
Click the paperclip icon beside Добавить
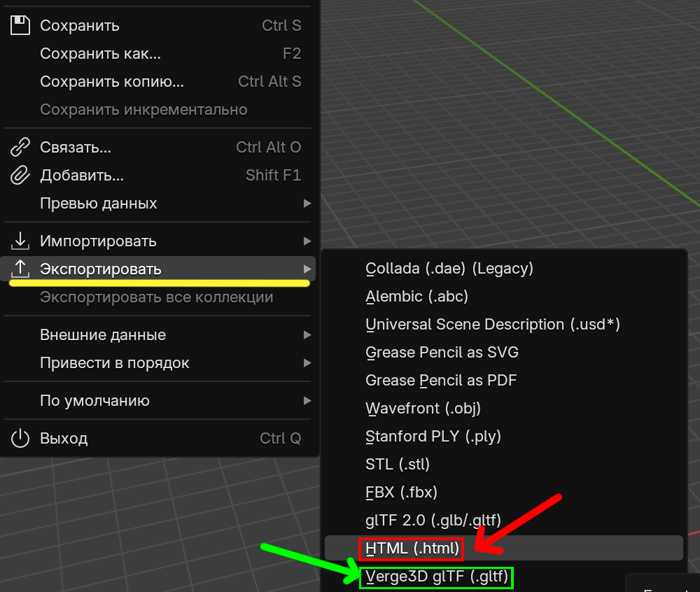20,176
